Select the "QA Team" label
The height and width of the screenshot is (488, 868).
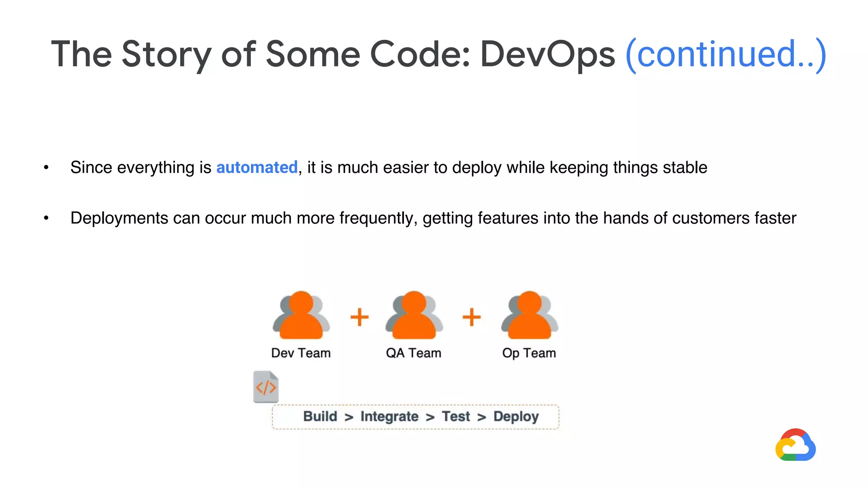[x=414, y=353]
